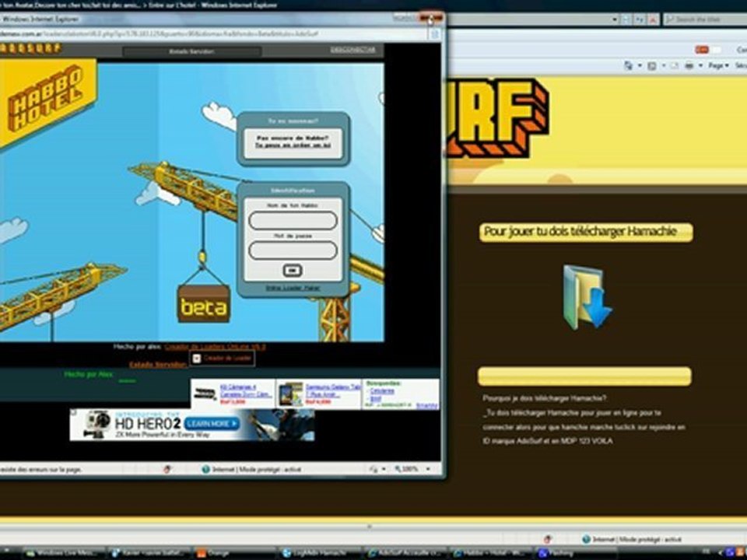
Task: Click the page icon right of popup address bar
Action: click(435, 34)
